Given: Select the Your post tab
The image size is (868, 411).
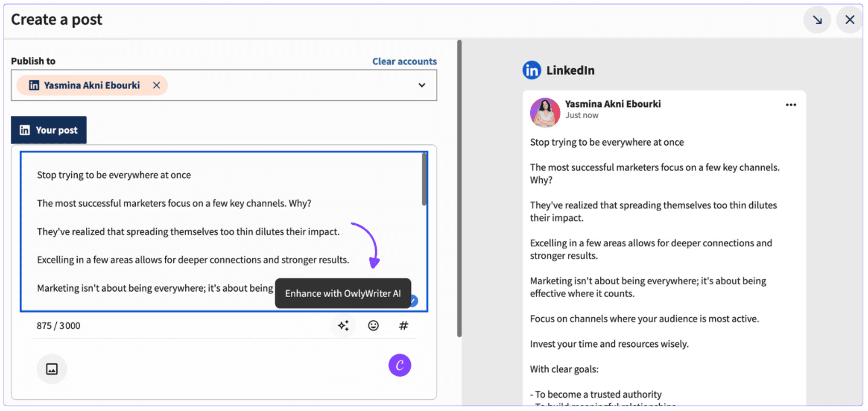Looking at the screenshot, I should [x=49, y=130].
